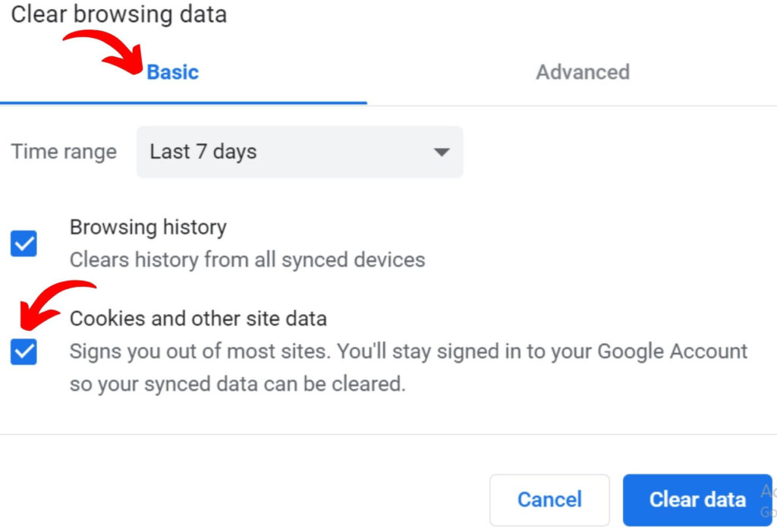
Task: Click the red arrow pointing at Basic
Action: (106, 49)
